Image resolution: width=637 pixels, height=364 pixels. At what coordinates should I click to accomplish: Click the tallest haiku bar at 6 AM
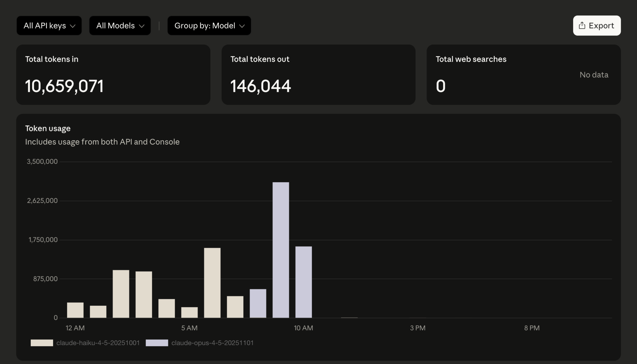coord(212,283)
